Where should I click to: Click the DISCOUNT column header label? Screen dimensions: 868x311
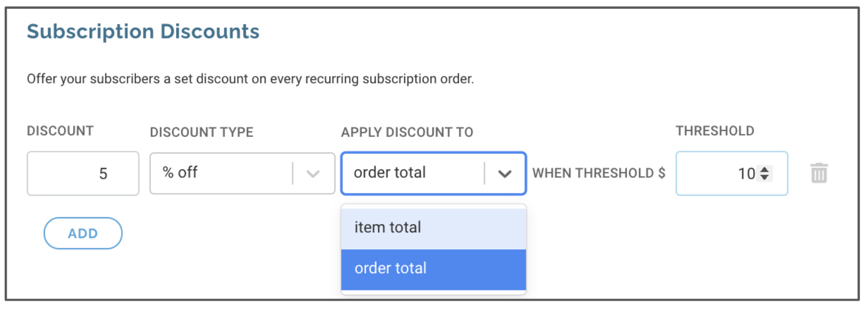(x=60, y=131)
